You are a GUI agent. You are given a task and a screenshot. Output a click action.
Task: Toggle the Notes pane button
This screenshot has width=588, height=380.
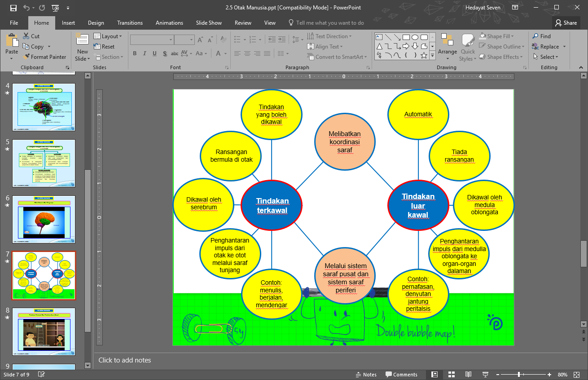366,375
